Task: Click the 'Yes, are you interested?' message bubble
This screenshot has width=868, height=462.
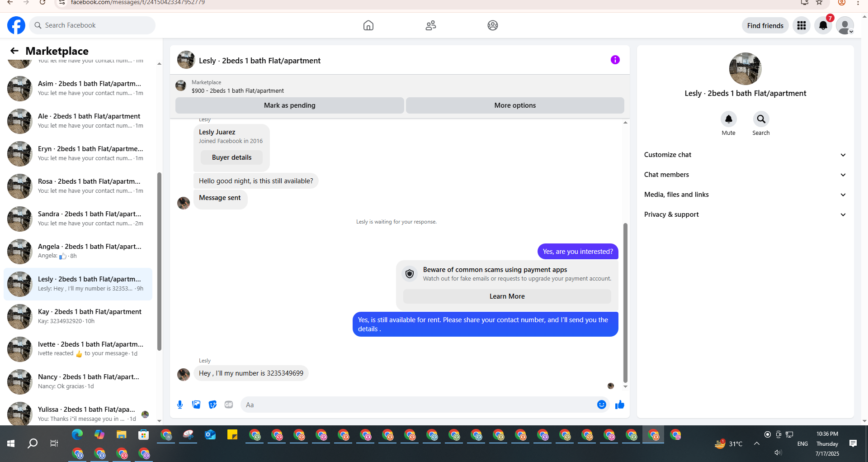Action: [x=578, y=252]
